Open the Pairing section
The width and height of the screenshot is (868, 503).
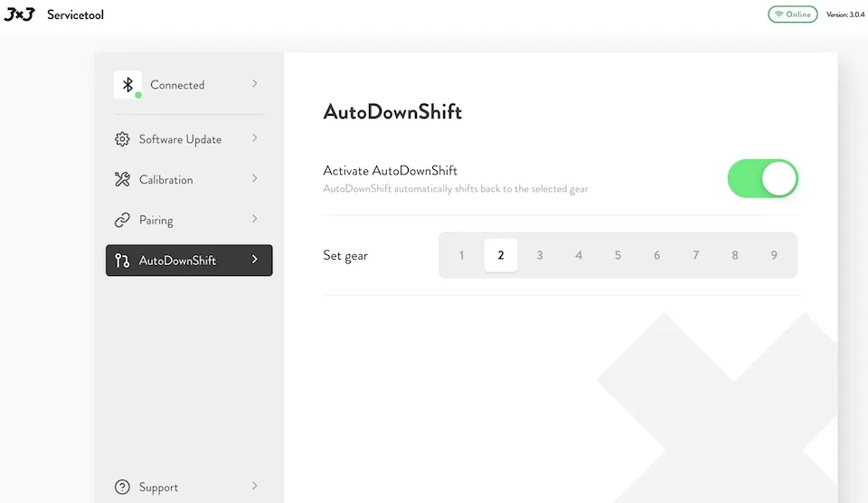[x=189, y=220]
